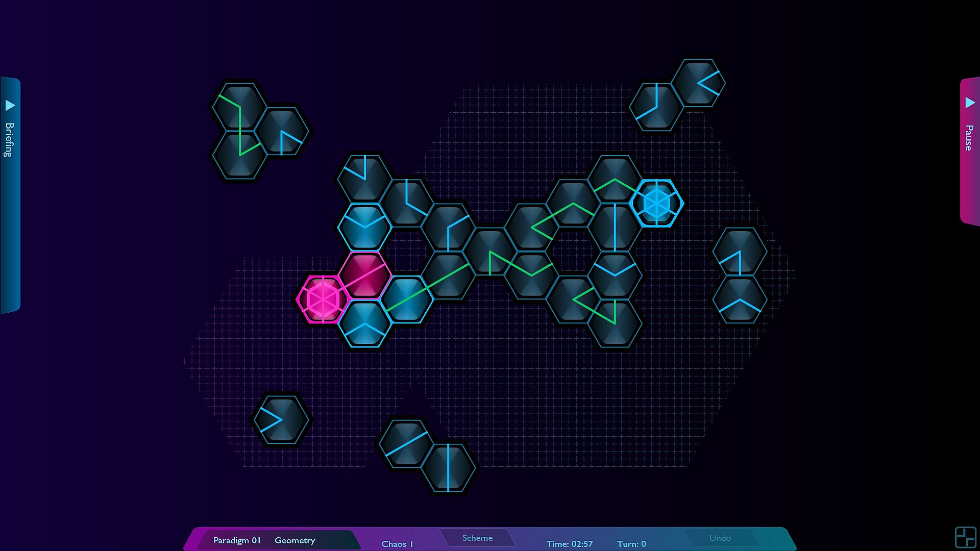This screenshot has height=551, width=980.
Task: Rotate the lone hexagon tile at bottom left
Action: tap(281, 419)
